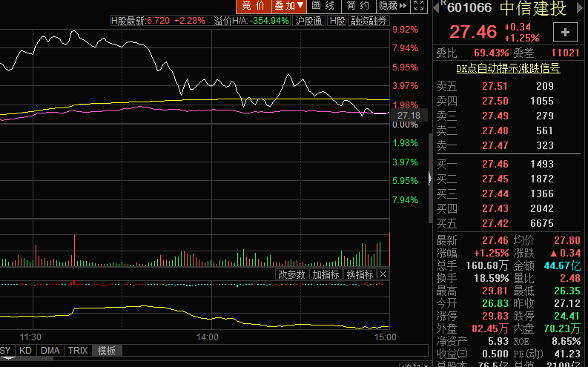Screen dimensions: 588x367
Task: Close the indicator sub-panel with X
Action: tap(383, 274)
